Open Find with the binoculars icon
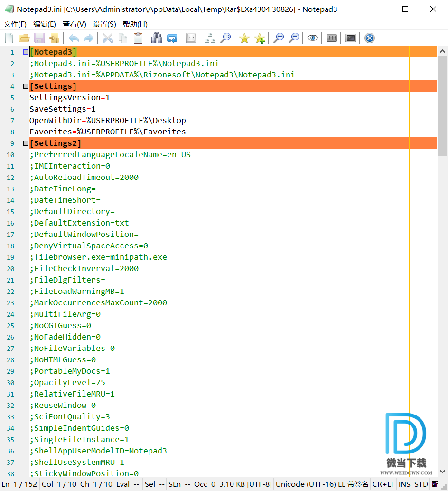The height and width of the screenshot is (491, 448). click(x=157, y=38)
